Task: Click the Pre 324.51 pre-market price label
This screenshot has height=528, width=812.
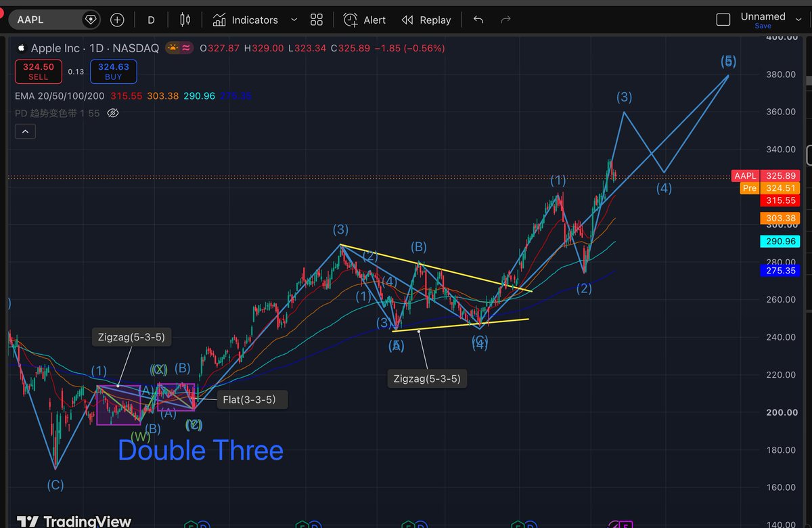Action: pyautogui.click(x=770, y=188)
